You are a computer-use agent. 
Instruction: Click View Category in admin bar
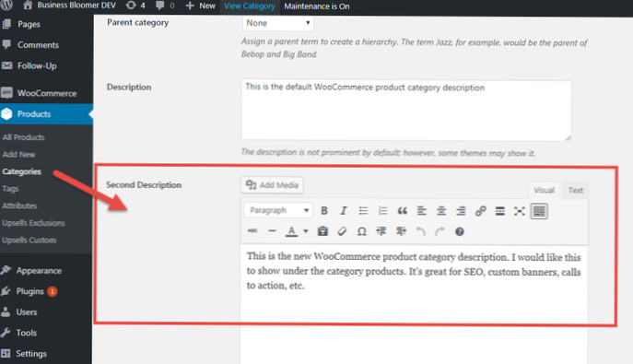(250, 6)
